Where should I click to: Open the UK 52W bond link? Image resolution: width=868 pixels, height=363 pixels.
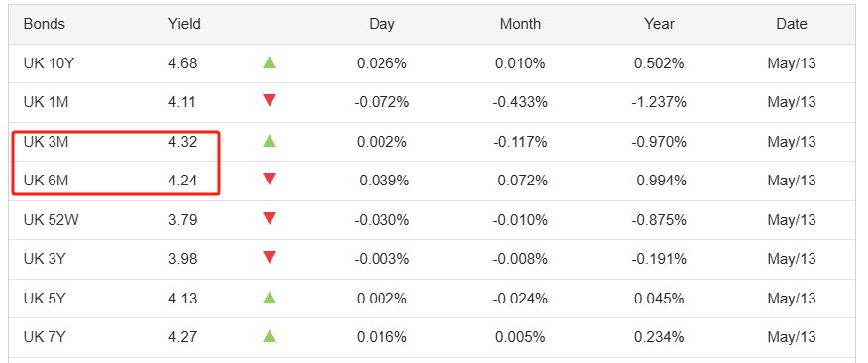coord(51,220)
